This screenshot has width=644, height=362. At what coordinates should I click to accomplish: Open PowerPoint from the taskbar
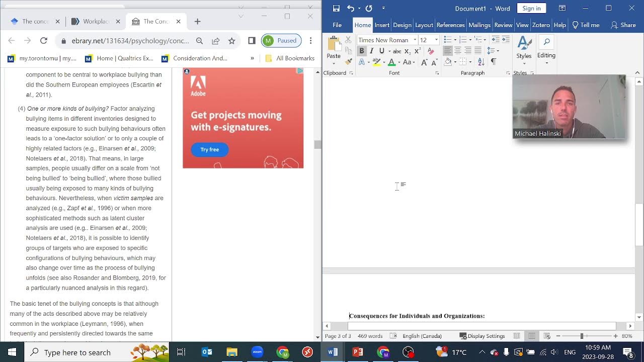[358, 352]
